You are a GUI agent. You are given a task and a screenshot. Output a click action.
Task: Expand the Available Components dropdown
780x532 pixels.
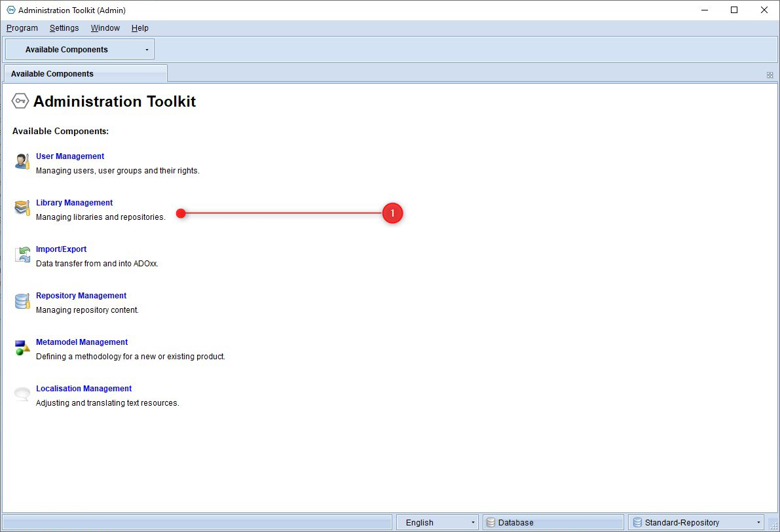[80, 50]
